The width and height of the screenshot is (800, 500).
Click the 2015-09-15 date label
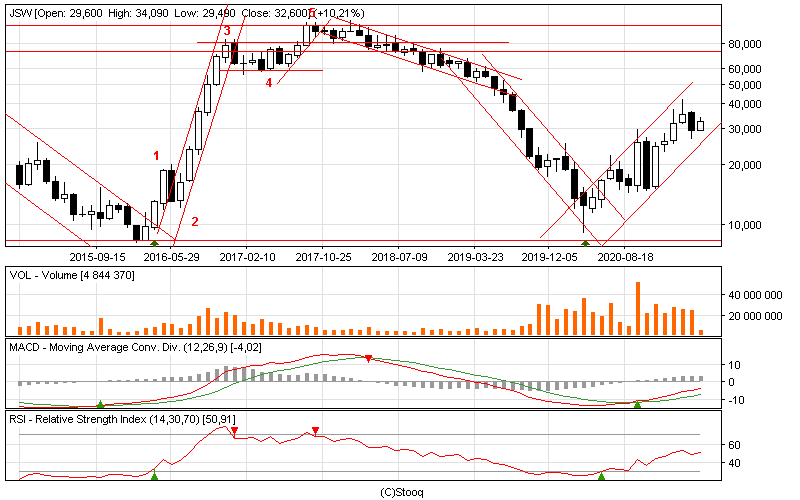tap(97, 257)
